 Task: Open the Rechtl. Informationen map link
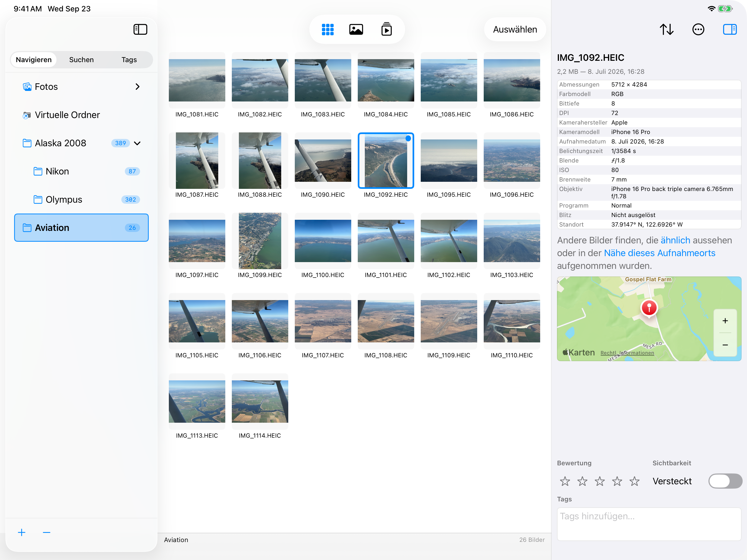point(627,353)
